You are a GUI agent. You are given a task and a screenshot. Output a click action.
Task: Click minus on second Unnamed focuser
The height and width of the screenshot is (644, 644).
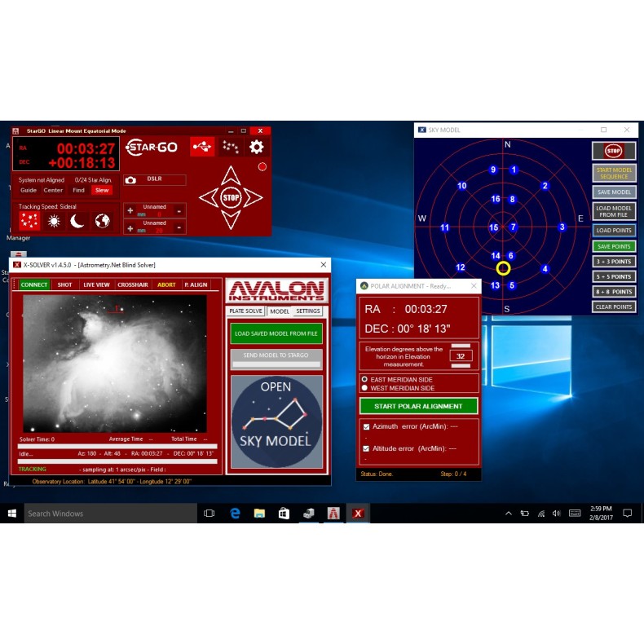click(x=179, y=227)
